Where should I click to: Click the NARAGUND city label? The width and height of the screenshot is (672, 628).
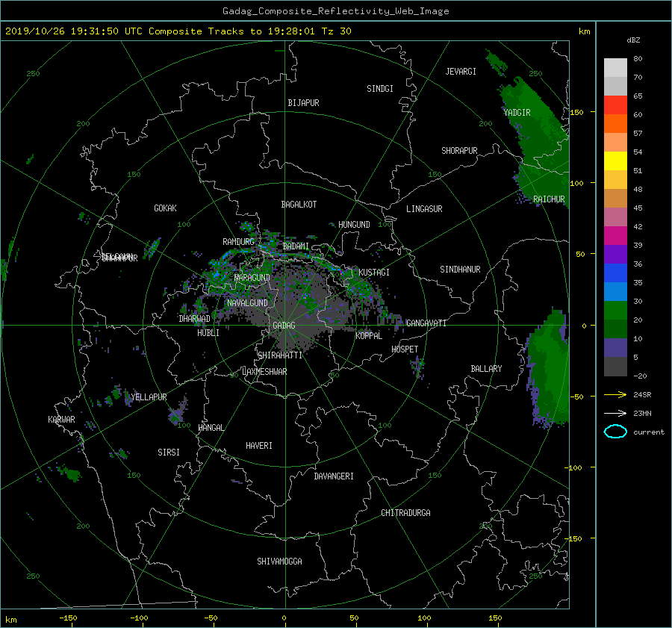tap(252, 277)
